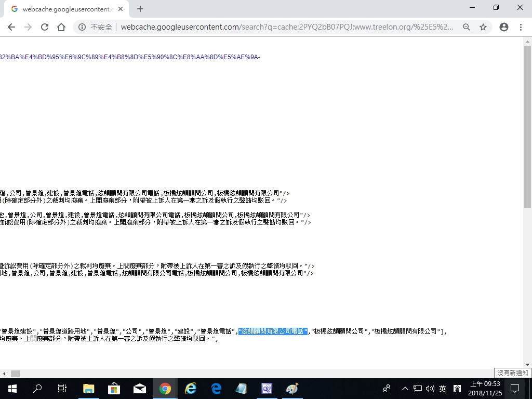This screenshot has height=399, width=532.
Task: Click the address bar URL field
Action: pyautogui.click(x=286, y=27)
